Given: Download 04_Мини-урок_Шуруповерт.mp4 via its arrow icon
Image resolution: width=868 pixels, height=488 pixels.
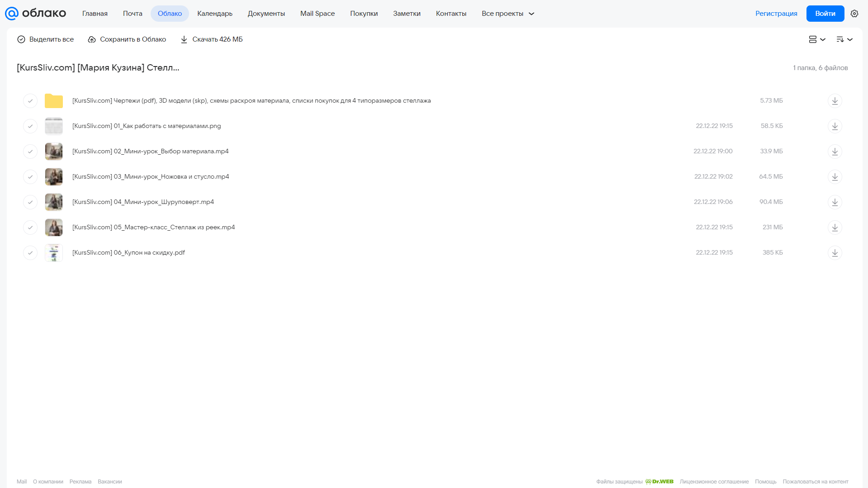Looking at the screenshot, I should [x=835, y=202].
